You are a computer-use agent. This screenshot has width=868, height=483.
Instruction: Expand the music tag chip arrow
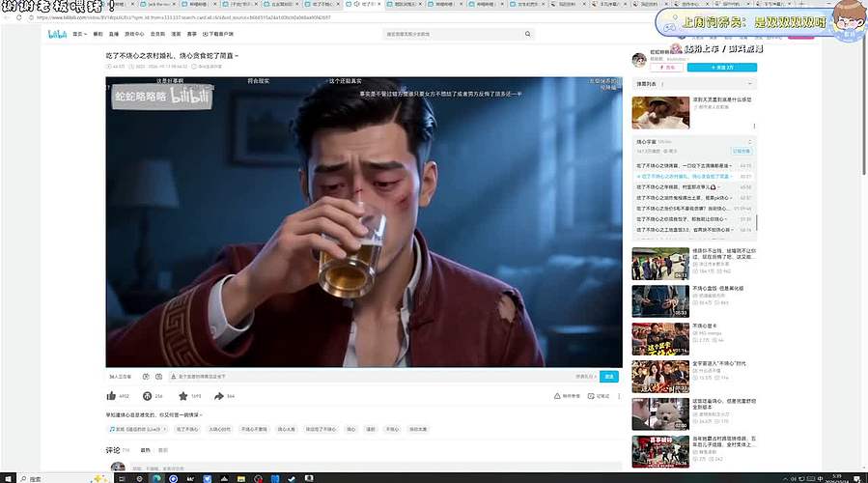tap(164, 429)
